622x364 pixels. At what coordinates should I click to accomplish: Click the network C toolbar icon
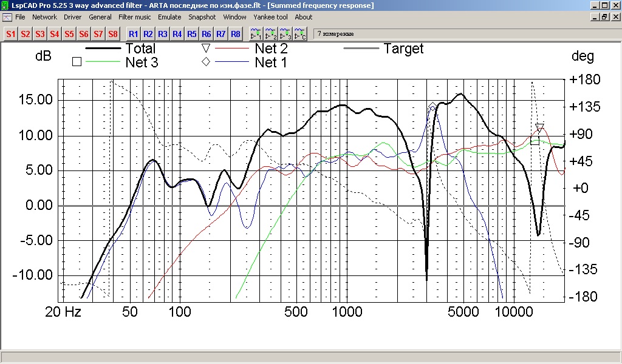[300, 34]
